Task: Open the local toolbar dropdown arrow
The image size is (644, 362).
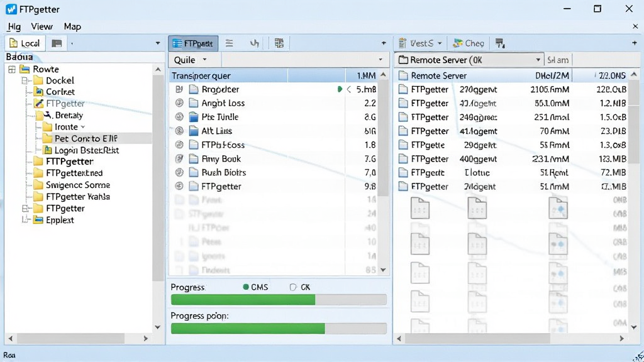Action: click(158, 43)
